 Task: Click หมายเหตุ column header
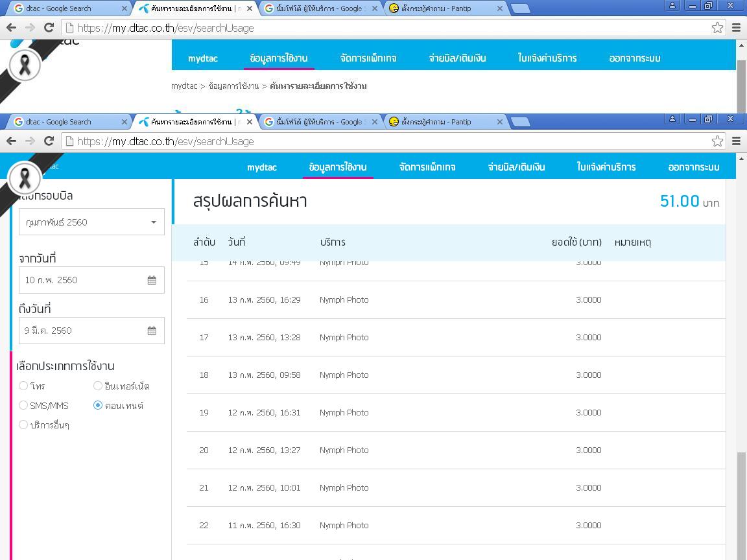[633, 242]
